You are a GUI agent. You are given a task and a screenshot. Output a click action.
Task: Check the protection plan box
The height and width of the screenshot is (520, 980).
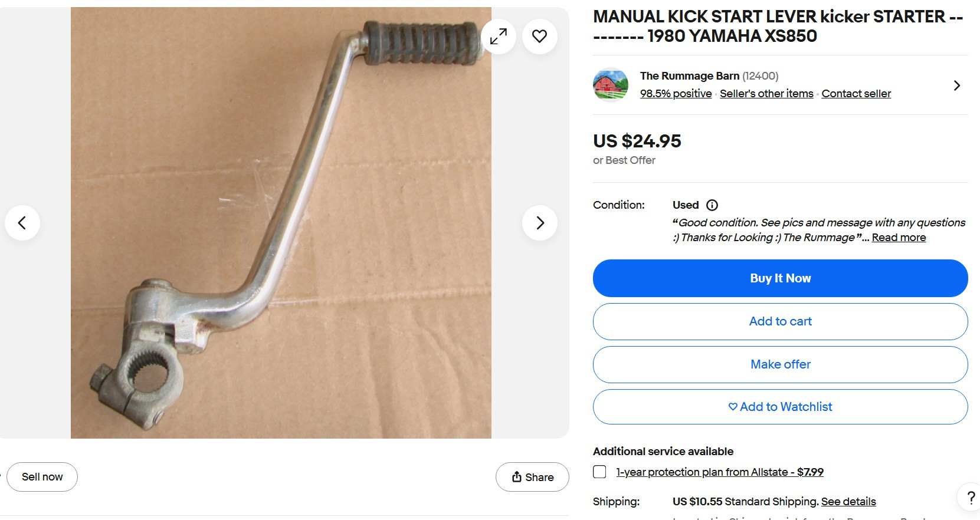pyautogui.click(x=599, y=472)
